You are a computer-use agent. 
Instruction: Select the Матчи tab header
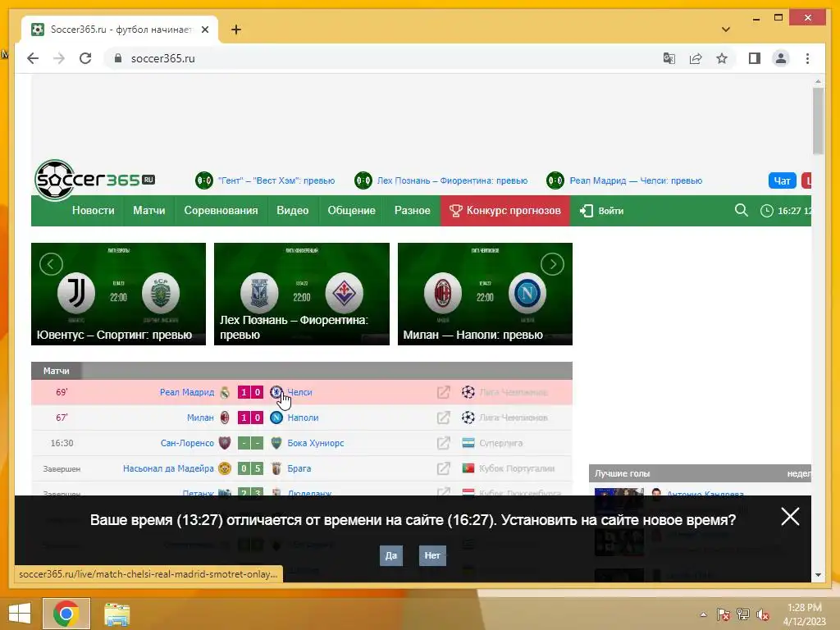(57, 371)
